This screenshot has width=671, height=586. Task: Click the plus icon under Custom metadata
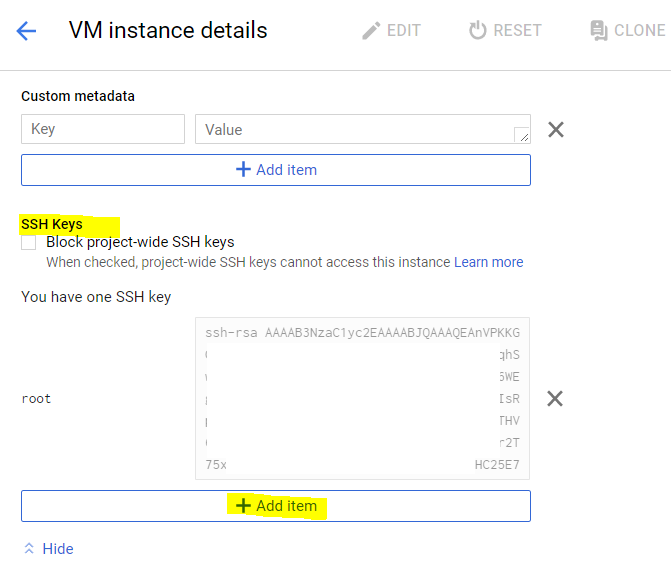(243, 170)
